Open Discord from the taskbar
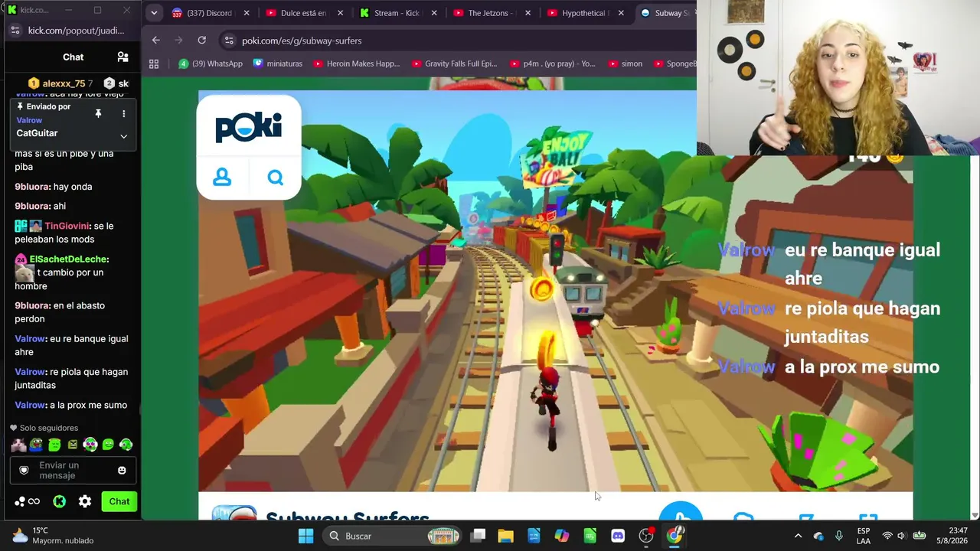Image resolution: width=980 pixels, height=551 pixels. tap(618, 536)
